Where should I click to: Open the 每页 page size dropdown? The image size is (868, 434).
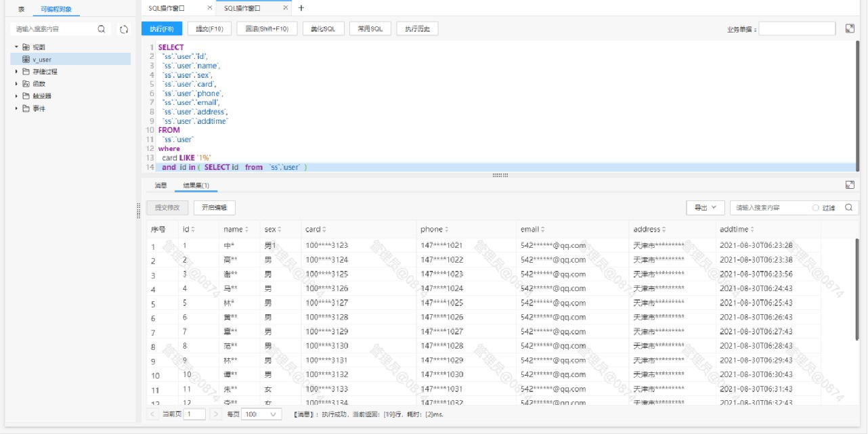tap(261, 414)
